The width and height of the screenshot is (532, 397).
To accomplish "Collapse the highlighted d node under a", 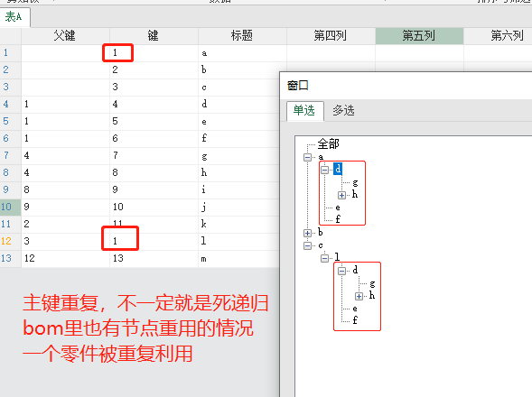I will [x=324, y=170].
